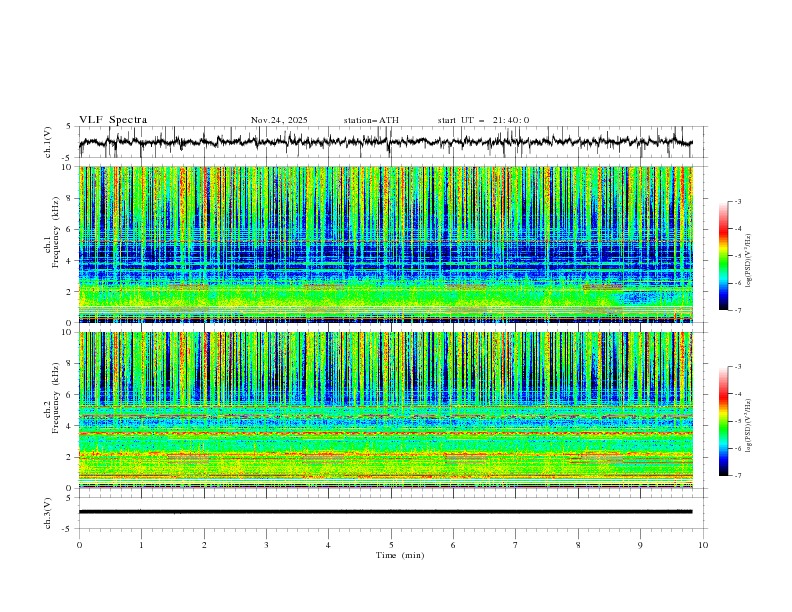Image resolution: width=792 pixels, height=612 pixels.
Task: Click the '-7' tick on ch.2 colorbar
Action: (737, 475)
